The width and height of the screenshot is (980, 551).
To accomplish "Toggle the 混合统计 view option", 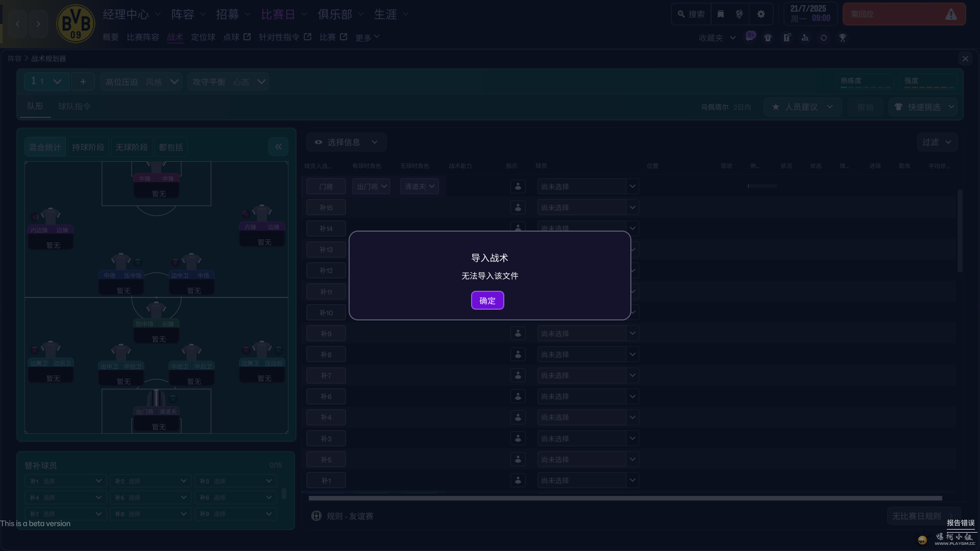I will [45, 147].
